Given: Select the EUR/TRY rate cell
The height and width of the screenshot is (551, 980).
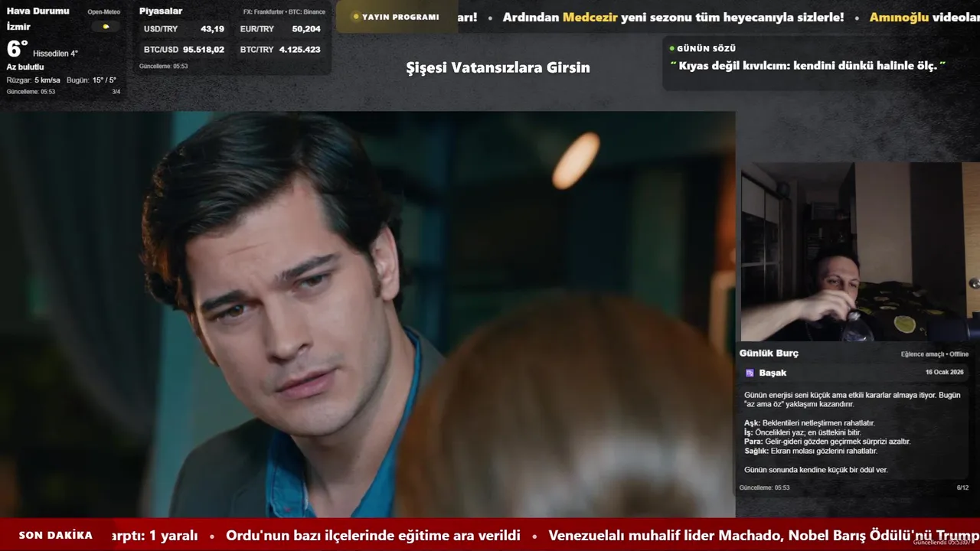Looking at the screenshot, I should pyautogui.click(x=280, y=29).
